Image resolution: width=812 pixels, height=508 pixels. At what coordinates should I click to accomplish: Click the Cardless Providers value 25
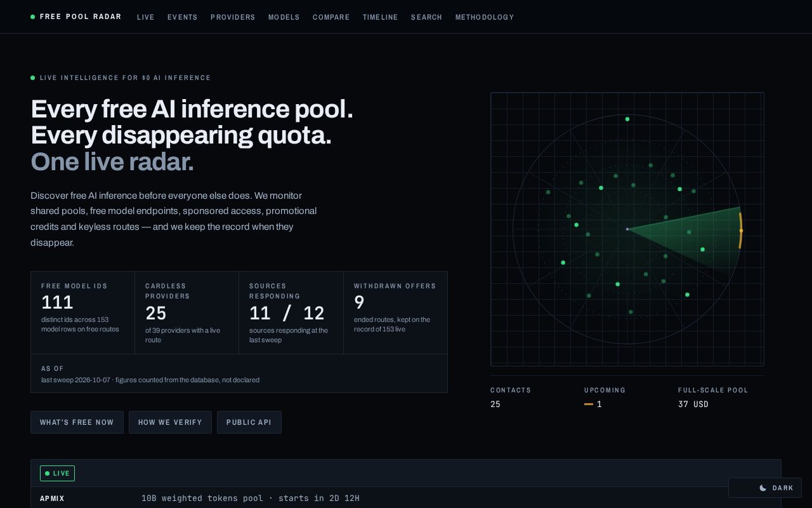click(x=156, y=313)
